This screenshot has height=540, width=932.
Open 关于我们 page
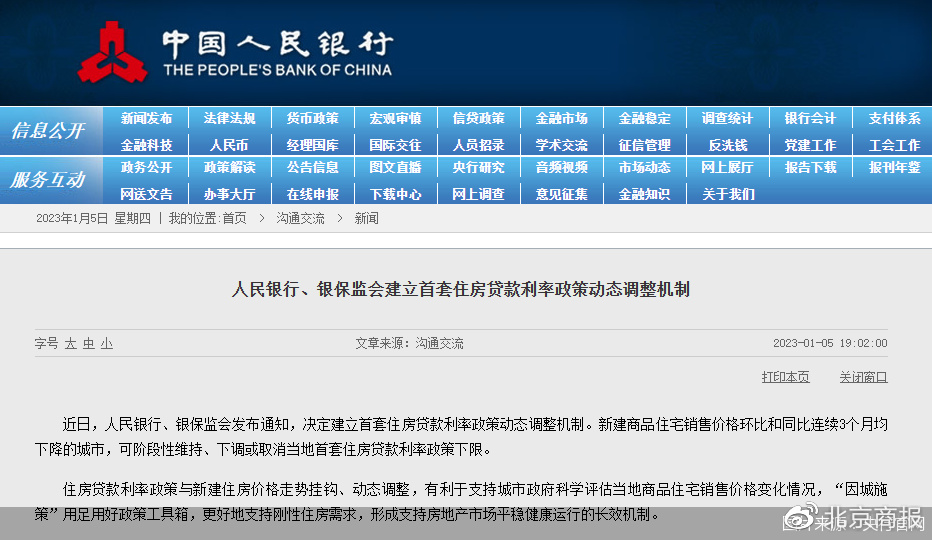pos(727,194)
